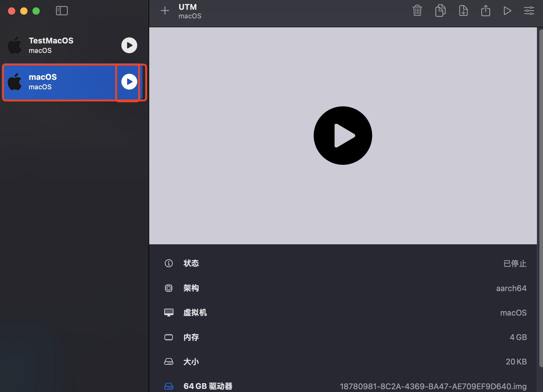Run the VM with the toolbar play icon
Viewport: 543px width, 392px height.
[x=508, y=11]
